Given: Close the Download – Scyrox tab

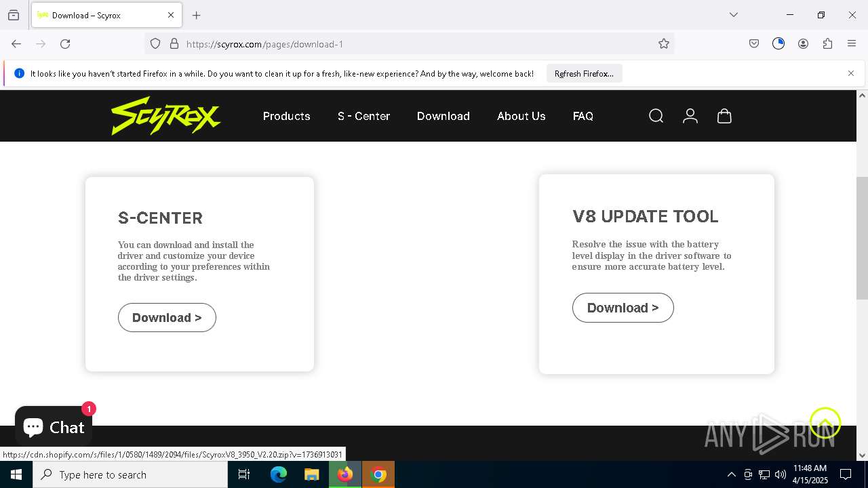Looking at the screenshot, I should [x=171, y=15].
